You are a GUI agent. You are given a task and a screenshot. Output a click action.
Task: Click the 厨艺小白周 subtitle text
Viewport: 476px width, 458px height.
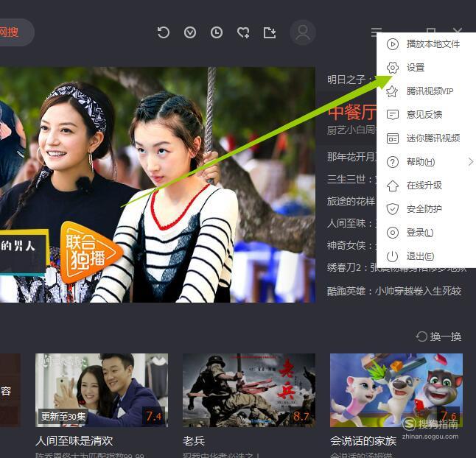pyautogui.click(x=351, y=130)
